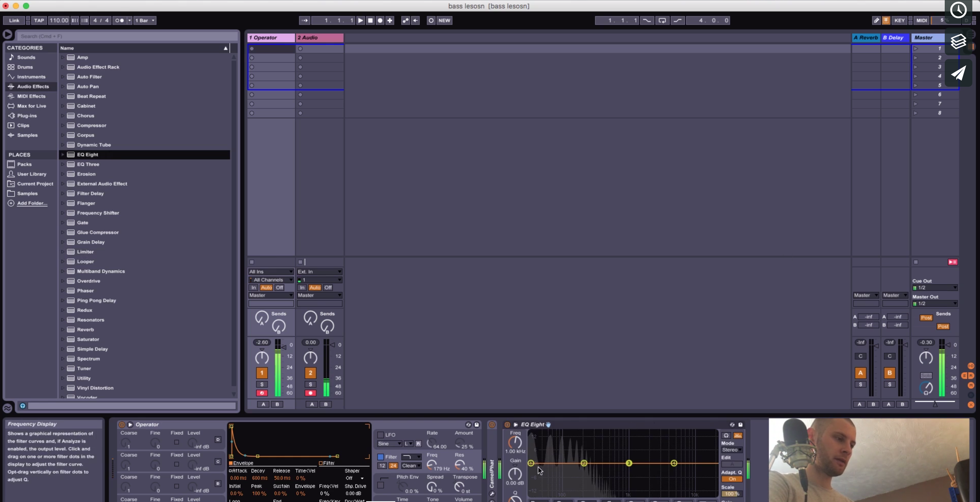Image resolution: width=980 pixels, height=502 pixels.
Task: Turn off the EQ Eight device activator
Action: 507,424
